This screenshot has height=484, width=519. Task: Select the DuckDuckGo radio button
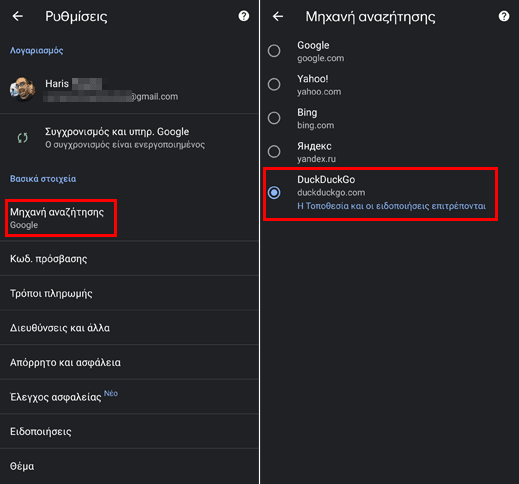(x=274, y=193)
